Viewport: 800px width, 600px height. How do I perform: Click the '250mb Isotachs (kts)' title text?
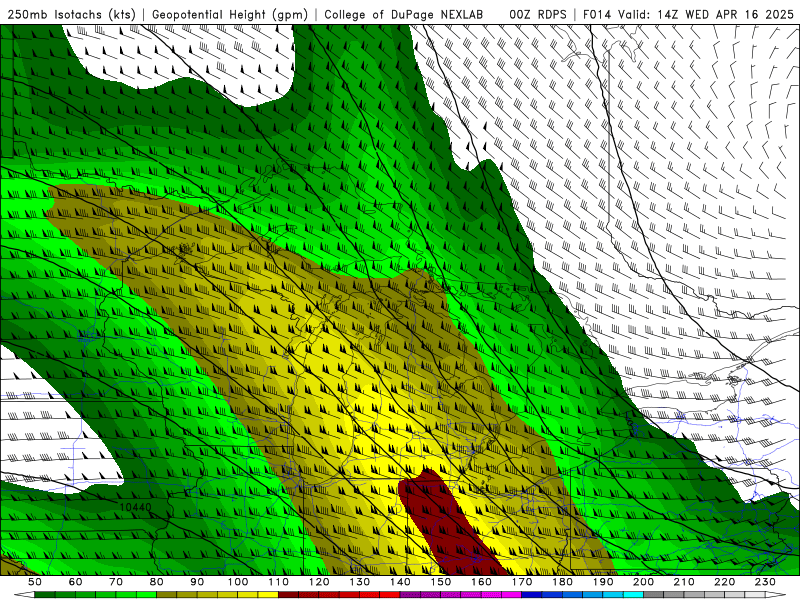pyautogui.click(x=72, y=15)
